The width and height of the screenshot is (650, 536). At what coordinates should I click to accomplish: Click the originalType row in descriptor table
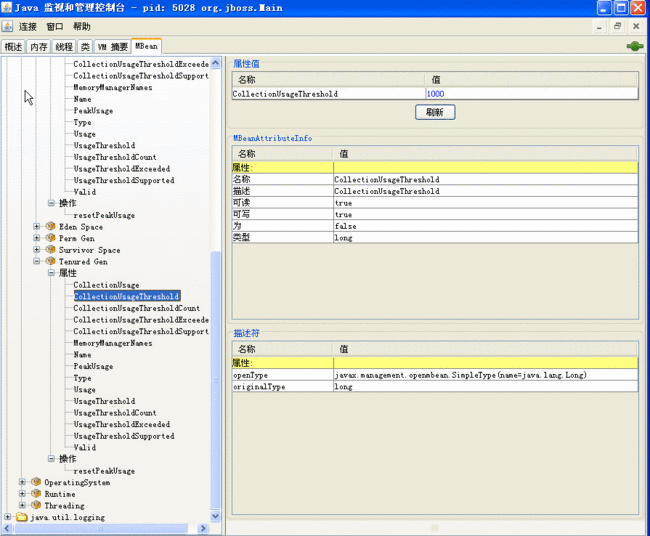click(x=434, y=386)
